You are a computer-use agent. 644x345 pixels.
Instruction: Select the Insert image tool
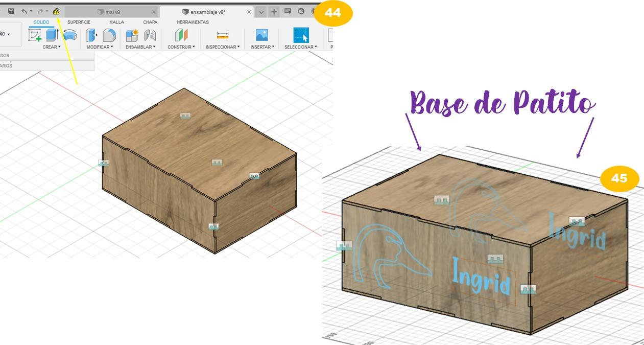pos(262,35)
